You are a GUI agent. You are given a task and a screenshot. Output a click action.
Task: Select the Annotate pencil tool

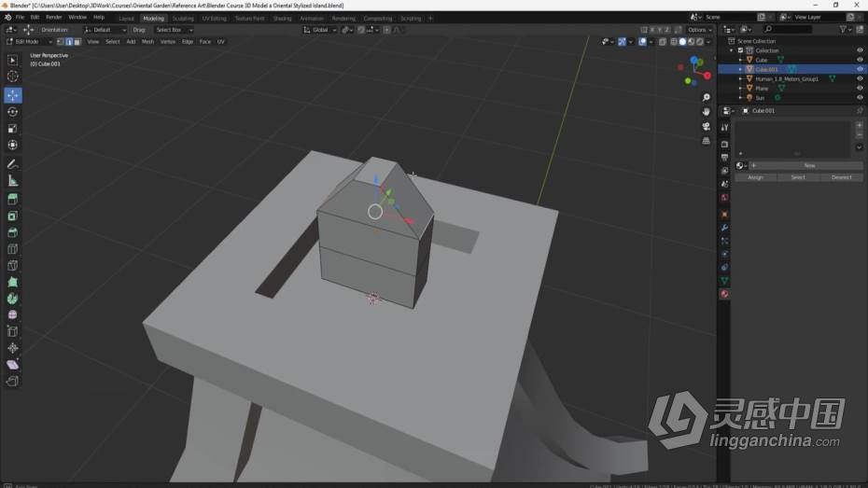13,164
